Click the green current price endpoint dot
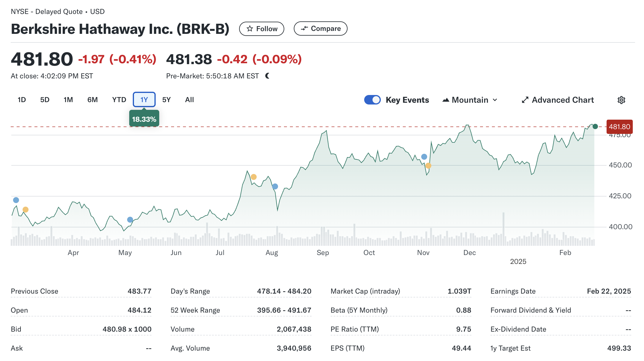The height and width of the screenshot is (361, 644). click(595, 126)
